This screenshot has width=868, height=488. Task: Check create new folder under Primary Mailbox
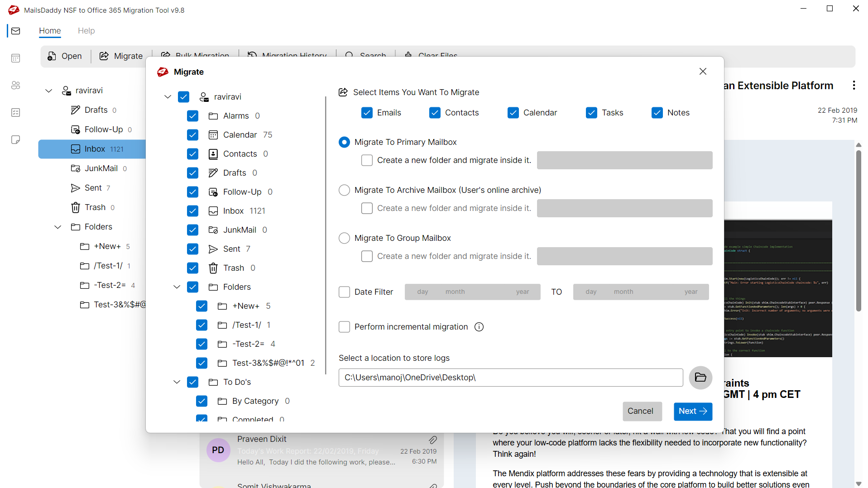(x=367, y=160)
